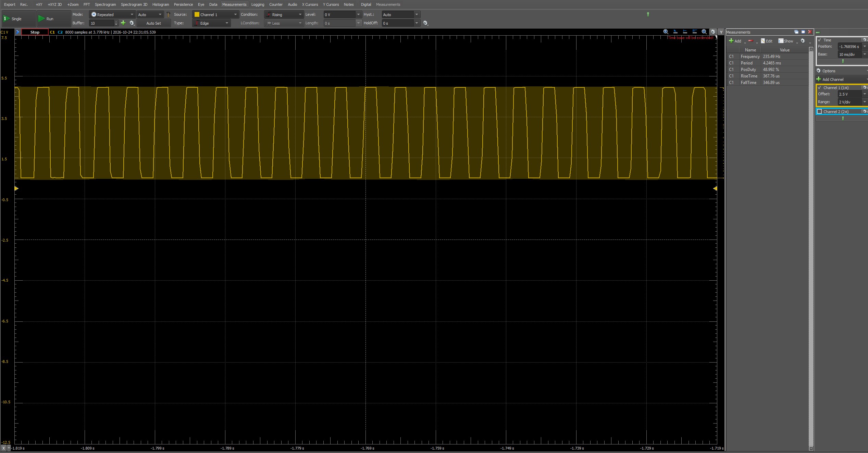
Task: Expand Channel 1 Range dropdown 2 V/div
Action: (865, 102)
